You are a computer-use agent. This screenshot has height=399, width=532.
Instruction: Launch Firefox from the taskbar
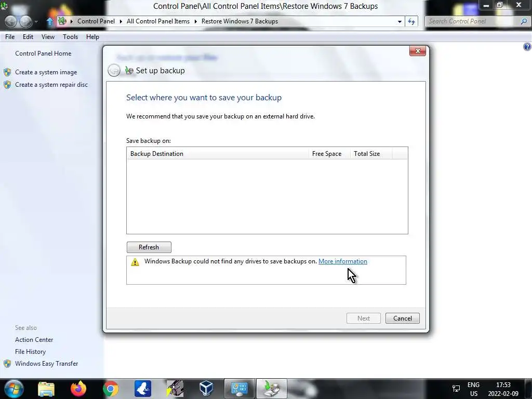pyautogui.click(x=78, y=389)
